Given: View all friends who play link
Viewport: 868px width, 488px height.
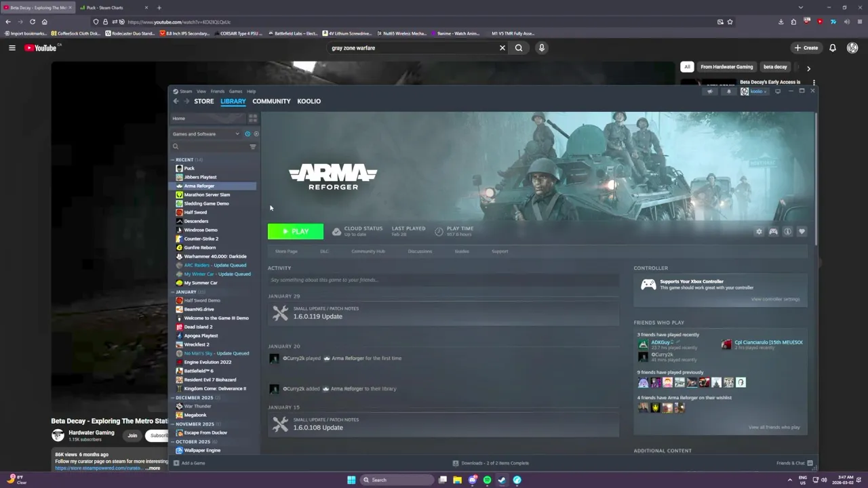Looking at the screenshot, I should point(774,427).
